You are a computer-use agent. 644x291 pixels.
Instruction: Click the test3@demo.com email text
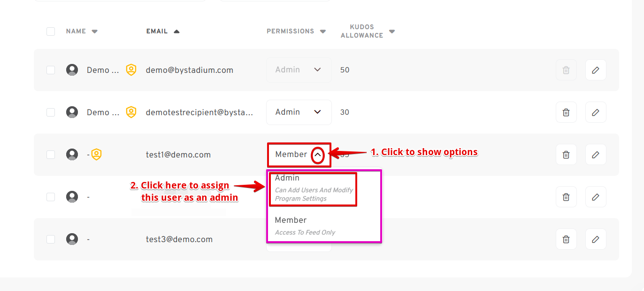pos(179,239)
